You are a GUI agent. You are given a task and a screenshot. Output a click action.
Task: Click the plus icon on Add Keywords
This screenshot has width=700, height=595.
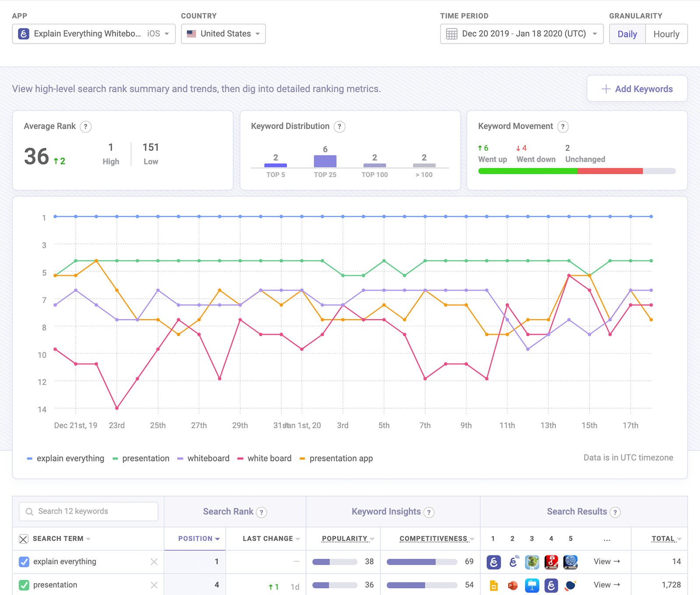606,89
